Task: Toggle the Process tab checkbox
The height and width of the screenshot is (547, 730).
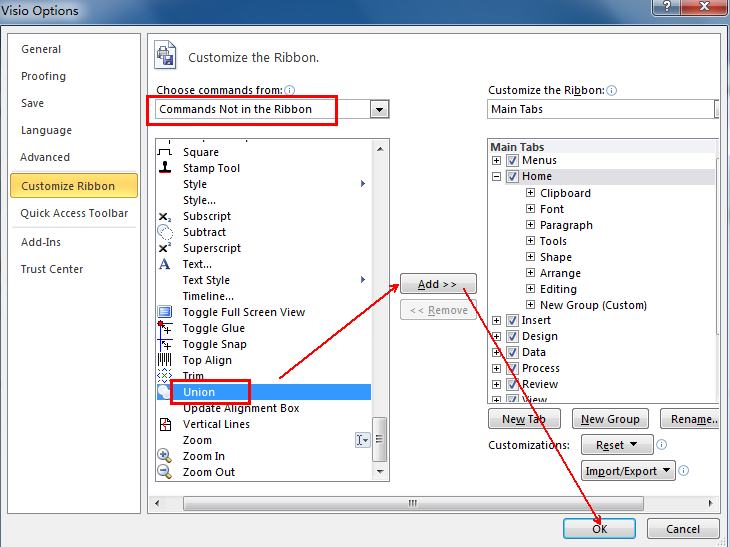Action: coord(512,368)
